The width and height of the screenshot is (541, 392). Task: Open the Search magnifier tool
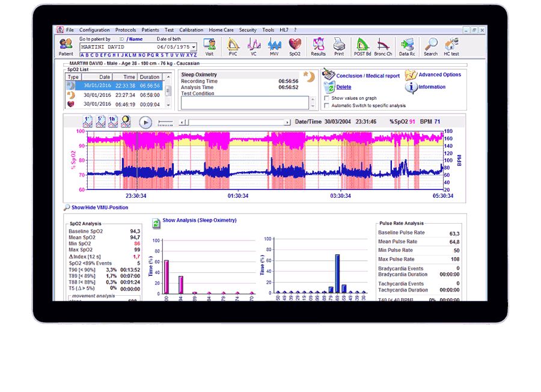[x=430, y=44]
